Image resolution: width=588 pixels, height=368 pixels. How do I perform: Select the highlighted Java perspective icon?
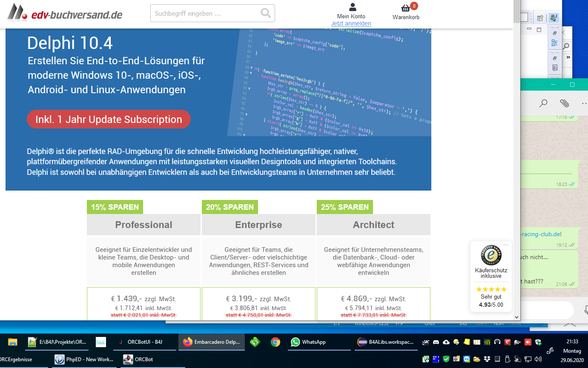pyautogui.click(x=554, y=18)
